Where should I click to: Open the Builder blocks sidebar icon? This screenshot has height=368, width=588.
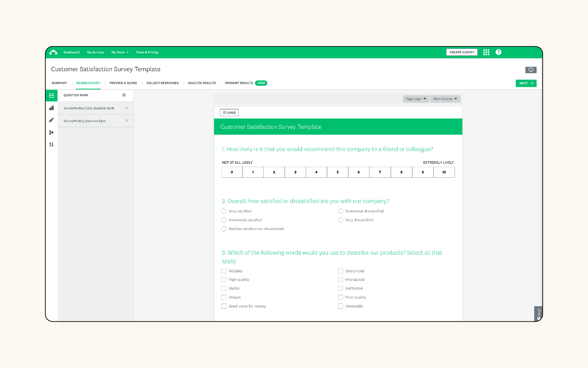point(52,108)
